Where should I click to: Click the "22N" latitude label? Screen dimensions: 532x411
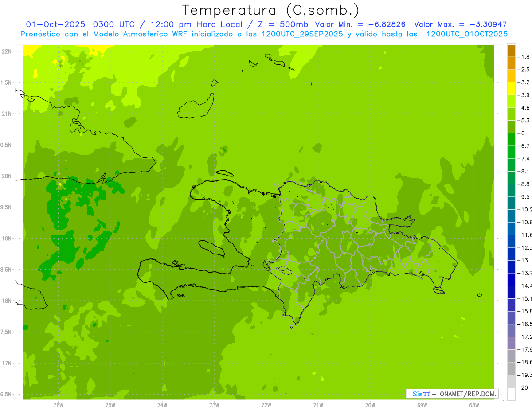click(7, 51)
